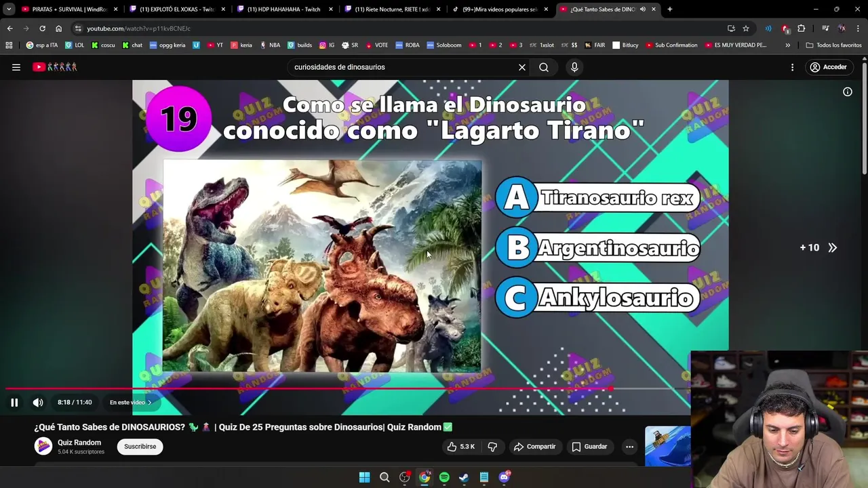Save video with Guardar button
The width and height of the screenshot is (868, 488).
[x=589, y=447]
